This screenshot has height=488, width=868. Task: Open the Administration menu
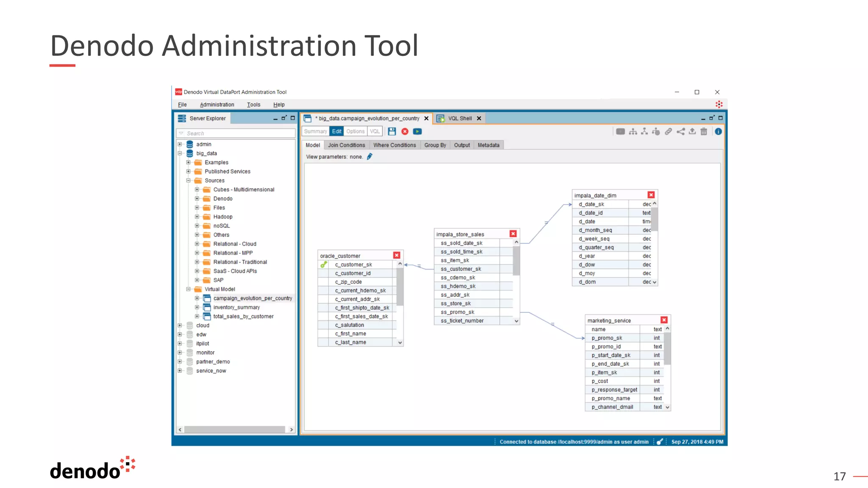(217, 105)
